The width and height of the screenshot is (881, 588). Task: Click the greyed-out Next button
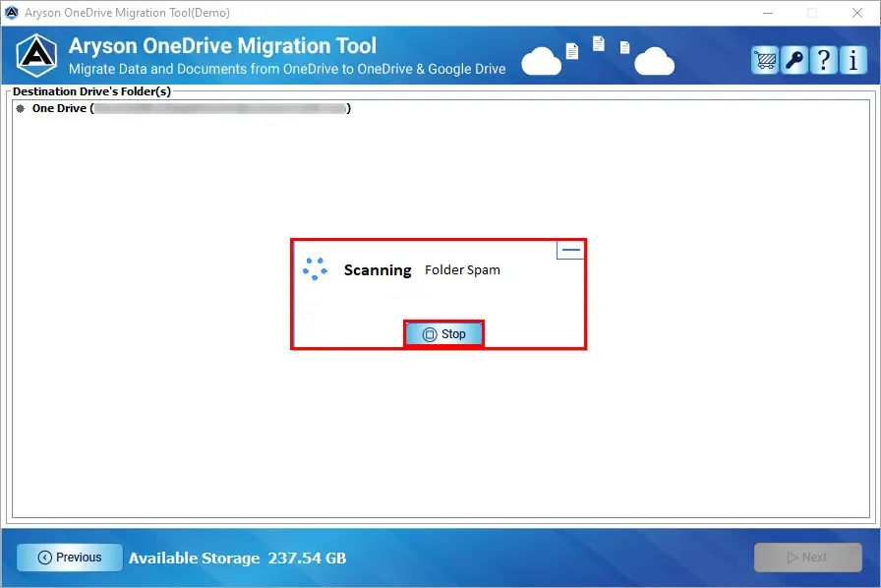point(807,558)
